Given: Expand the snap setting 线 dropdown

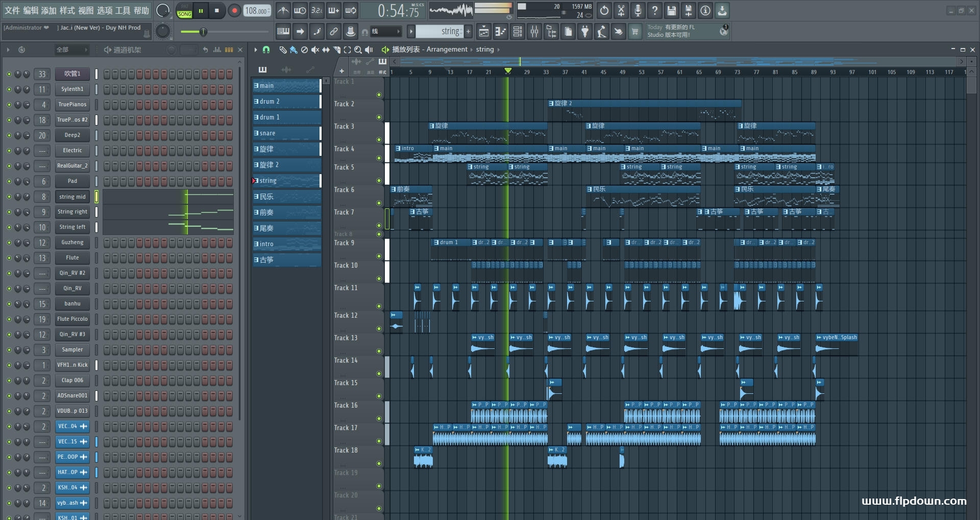Looking at the screenshot, I should (x=385, y=32).
